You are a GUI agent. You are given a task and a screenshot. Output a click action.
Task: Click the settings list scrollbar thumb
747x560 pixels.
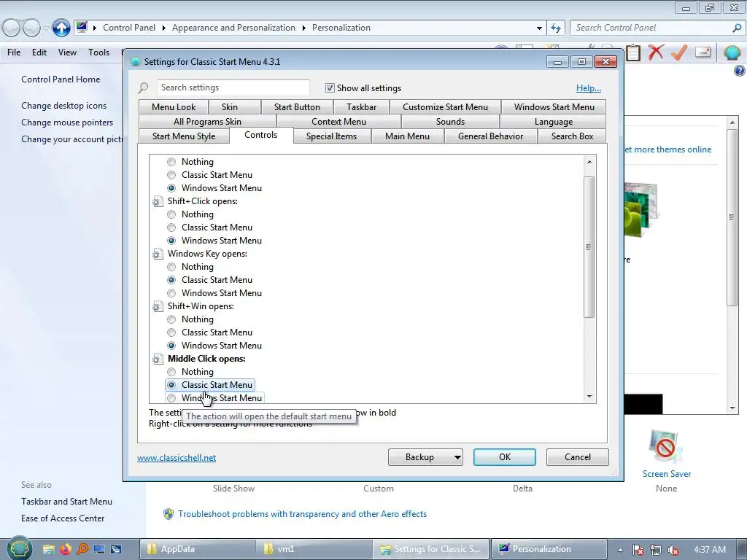coord(589,246)
